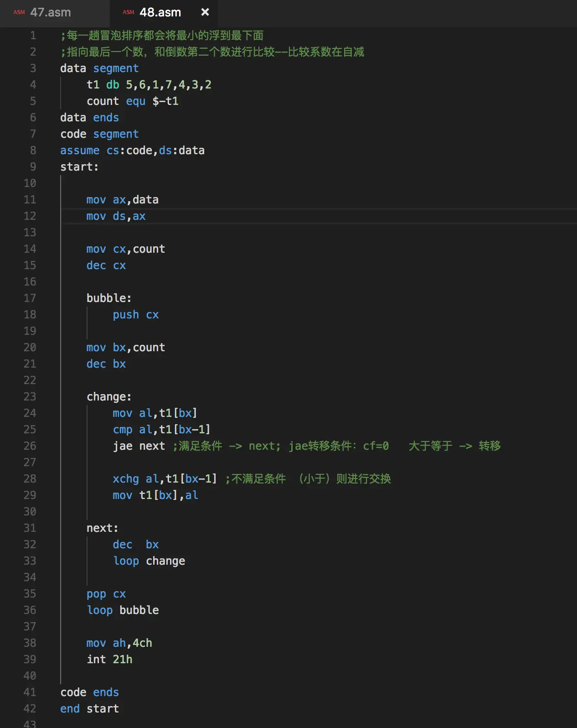Click 'end start' on the last line

[90, 709]
